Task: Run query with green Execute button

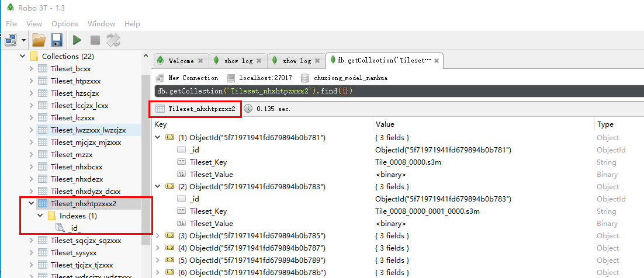Action: 77,40
